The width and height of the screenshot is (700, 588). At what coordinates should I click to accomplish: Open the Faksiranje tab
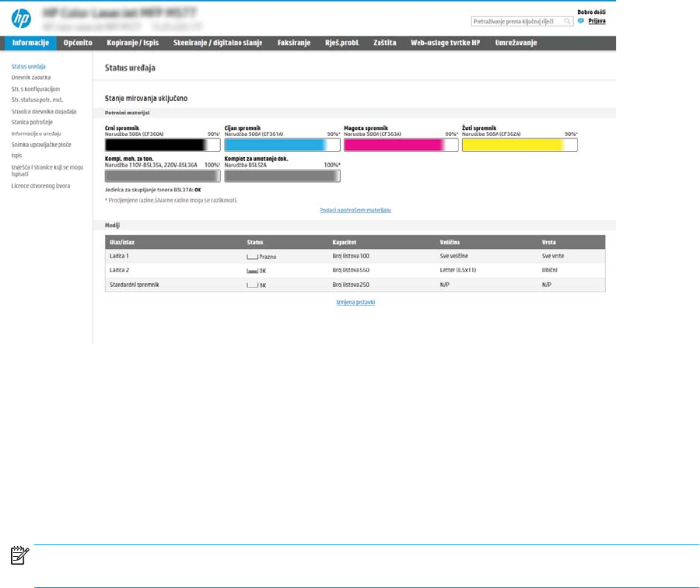point(294,43)
